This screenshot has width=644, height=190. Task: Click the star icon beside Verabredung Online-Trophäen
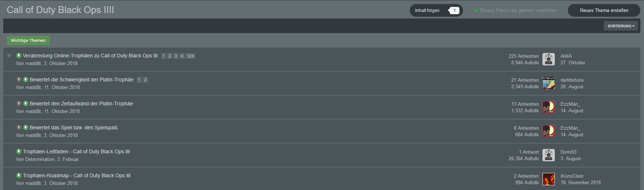9,56
